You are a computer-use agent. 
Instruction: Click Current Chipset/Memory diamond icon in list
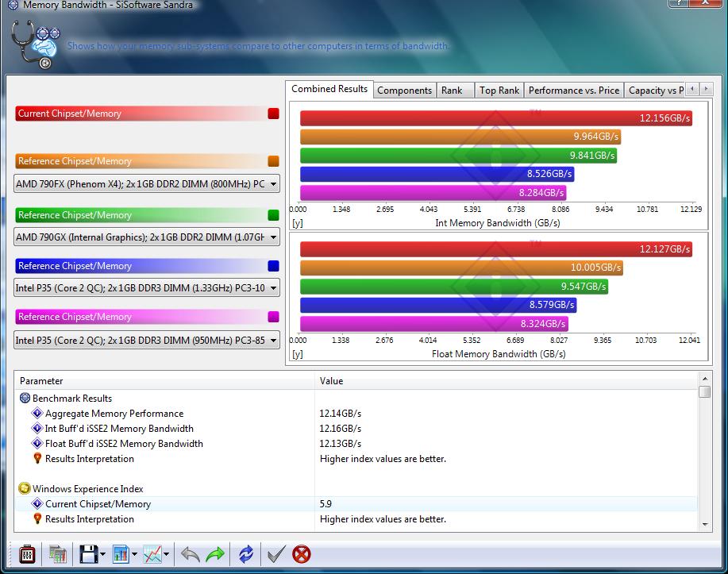point(37,503)
